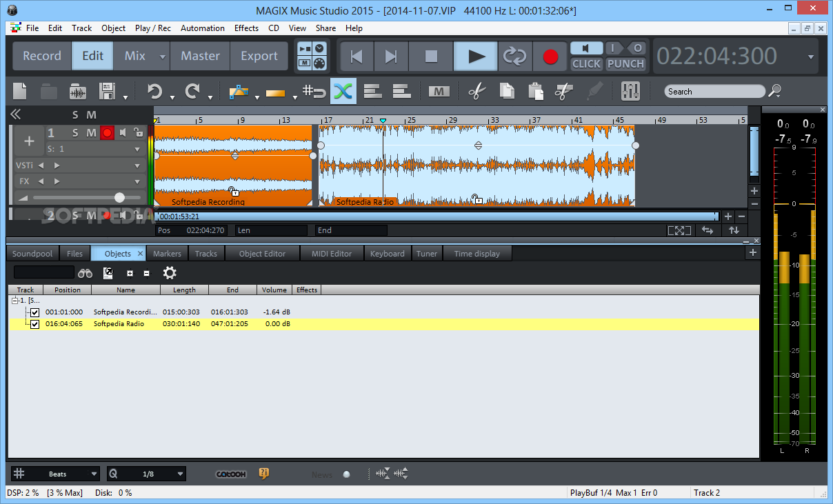The height and width of the screenshot is (504, 833).
Task: Click the magnifier icon beside Search
Action: coord(775,90)
